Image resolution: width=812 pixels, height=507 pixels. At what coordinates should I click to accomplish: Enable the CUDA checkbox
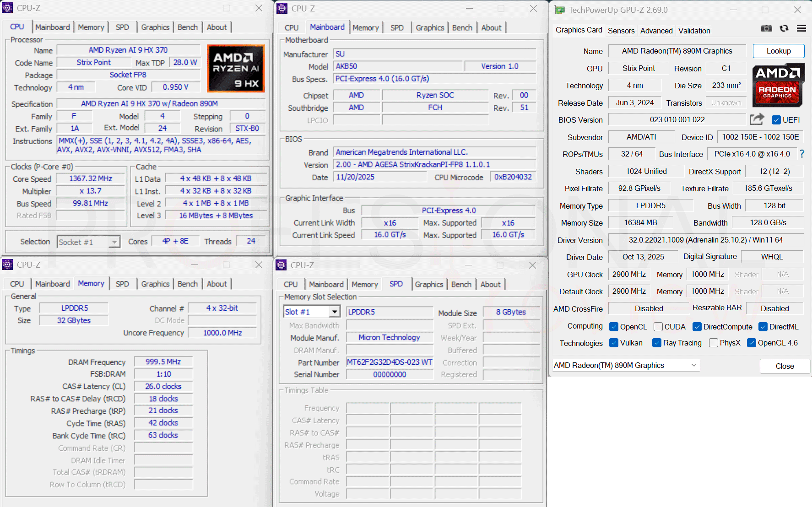point(658,327)
